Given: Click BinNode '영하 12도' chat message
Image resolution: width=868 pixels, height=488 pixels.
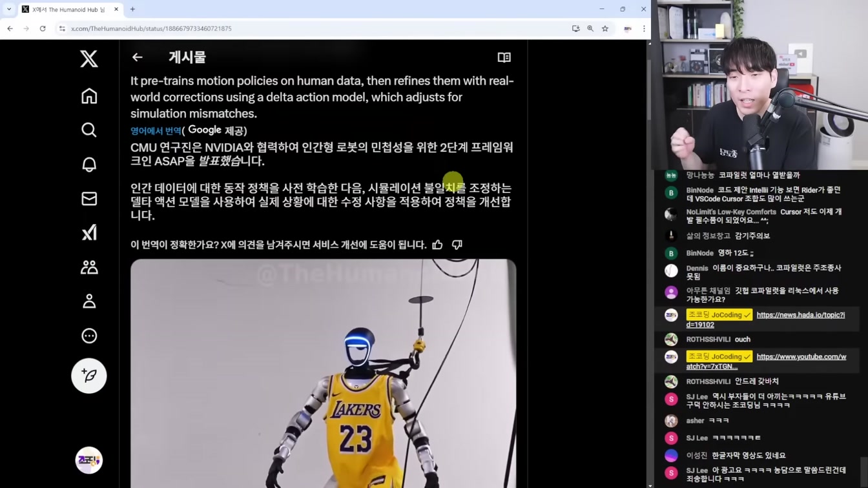Looking at the screenshot, I should [736, 253].
